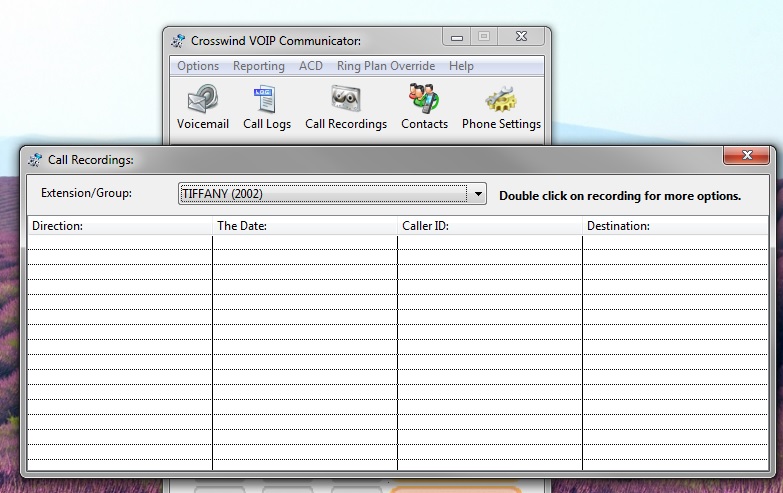Sort by The Date column header
783x493 pixels.
304,226
